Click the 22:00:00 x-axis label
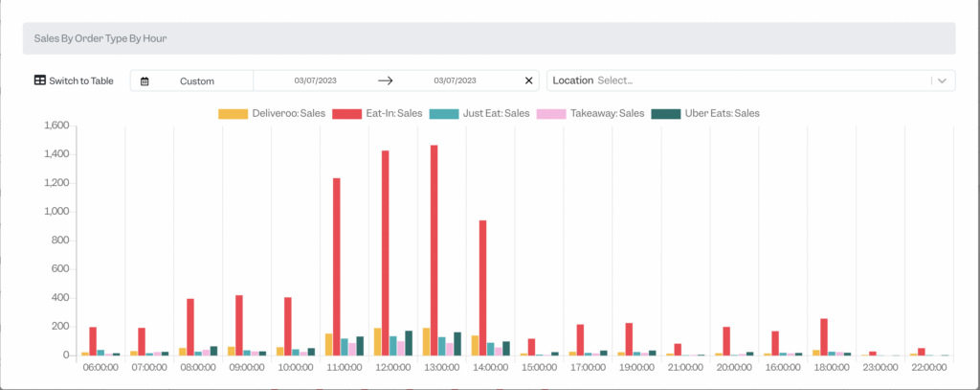980x390 pixels. 929,367
